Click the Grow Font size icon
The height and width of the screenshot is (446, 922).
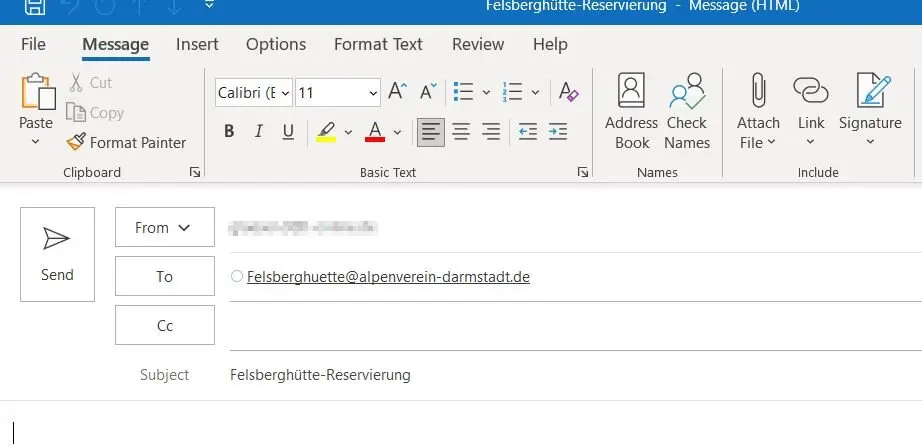pos(397,93)
